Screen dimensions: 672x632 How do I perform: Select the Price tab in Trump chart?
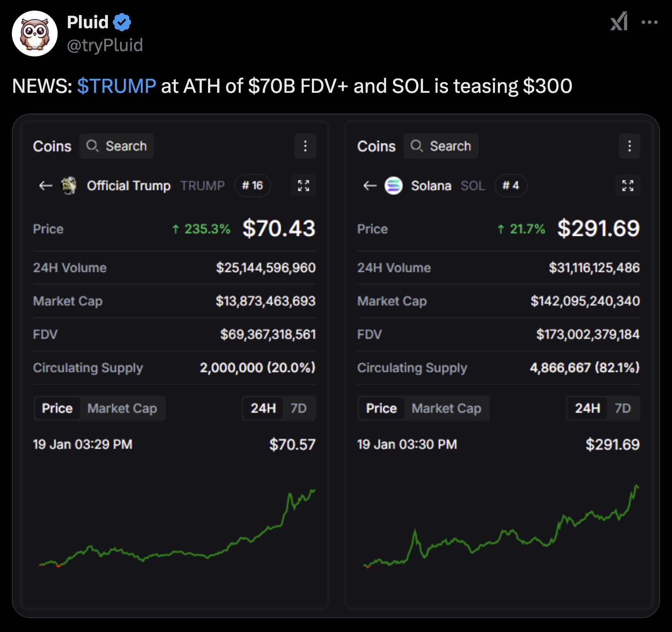(x=57, y=408)
